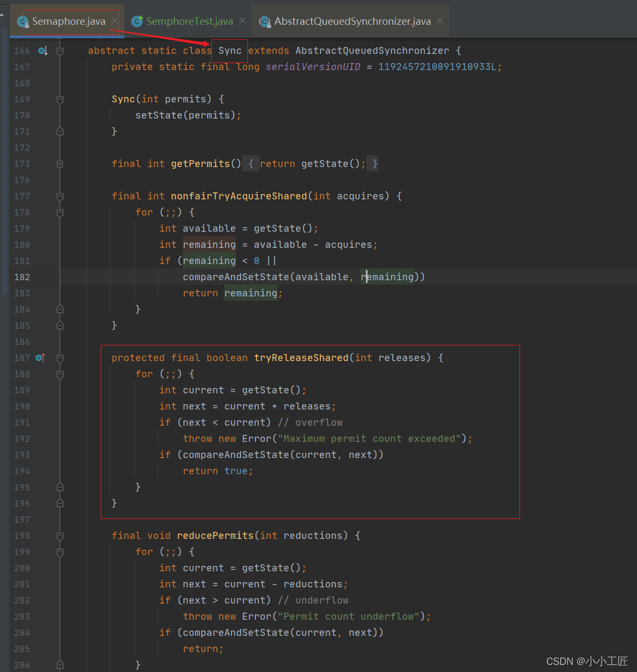Image resolution: width=637 pixels, height=672 pixels.
Task: Collapse the for loop at line 188
Action: pos(60,374)
